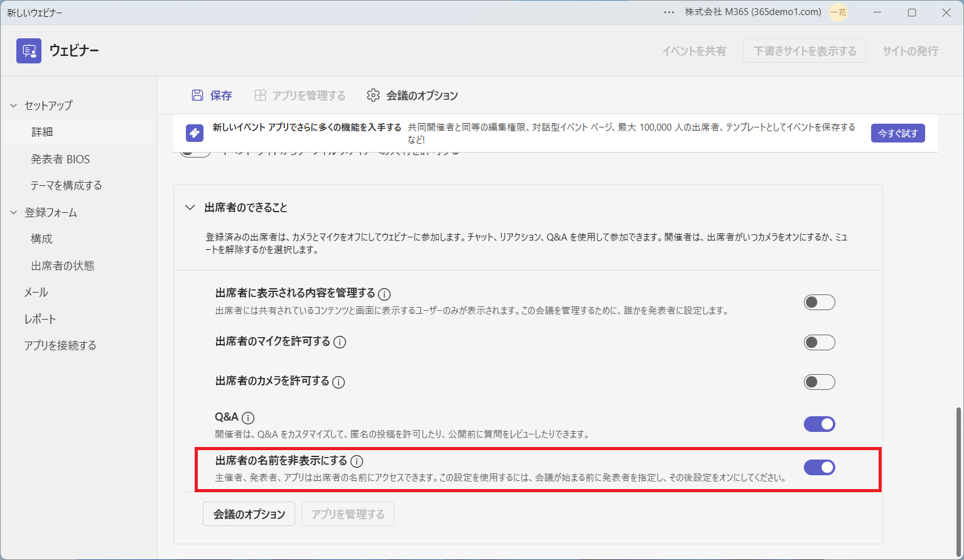Screen dimensions: 964x560
Task: Click the save floppy disk icon
Action: [197, 95]
